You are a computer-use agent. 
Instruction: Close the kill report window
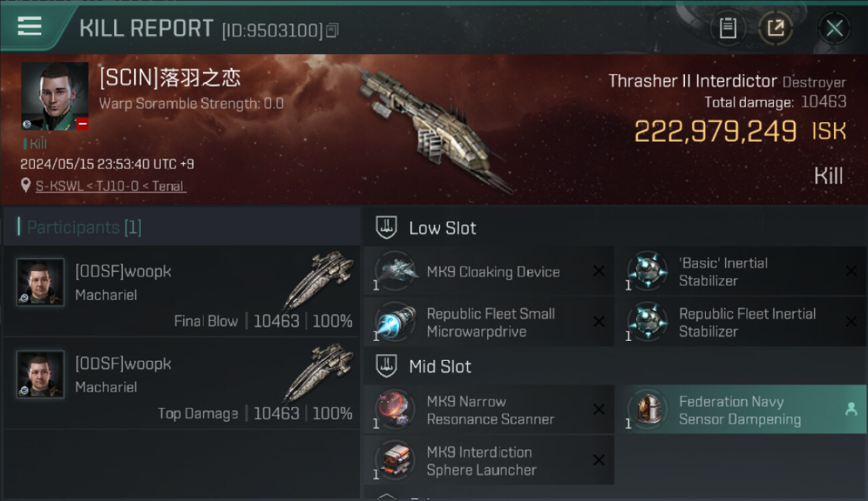pyautogui.click(x=835, y=28)
